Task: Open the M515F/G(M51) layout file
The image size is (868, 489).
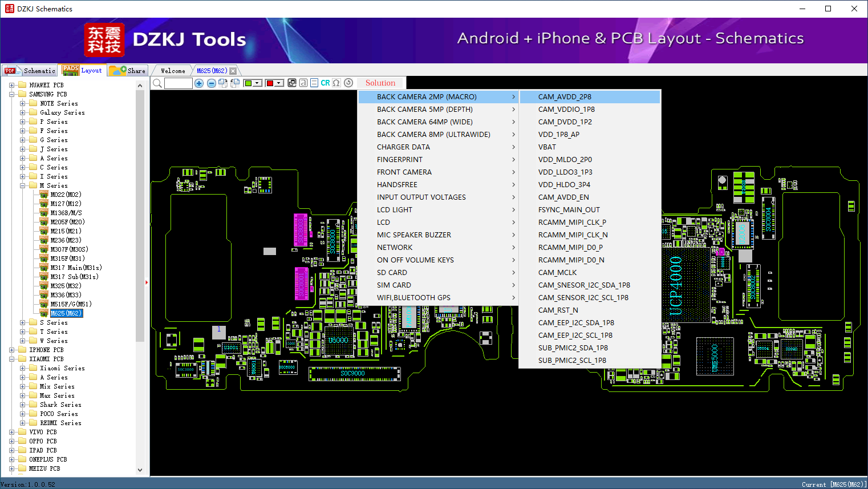Action: pyautogui.click(x=71, y=304)
